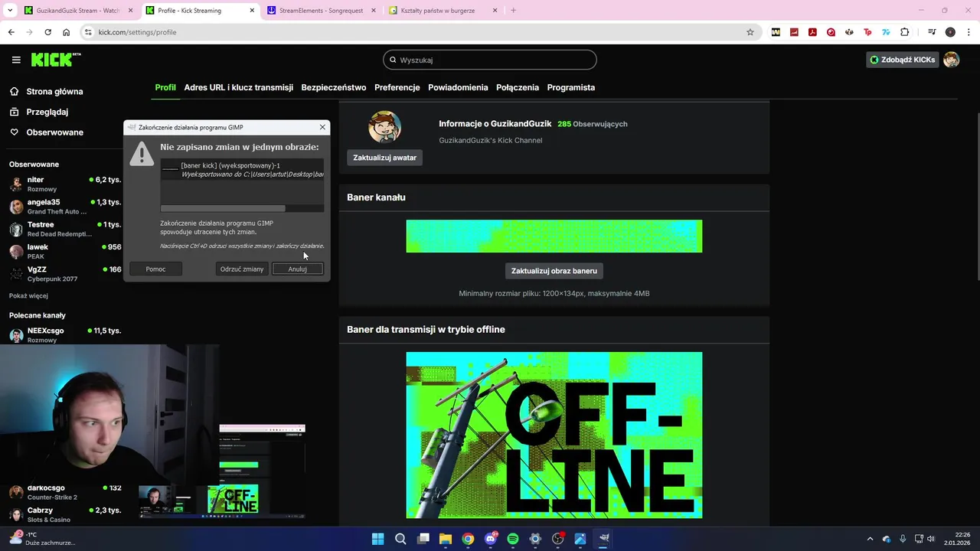Open the browser tab search dropdown
Screen dimensions: 980x551
(10, 11)
